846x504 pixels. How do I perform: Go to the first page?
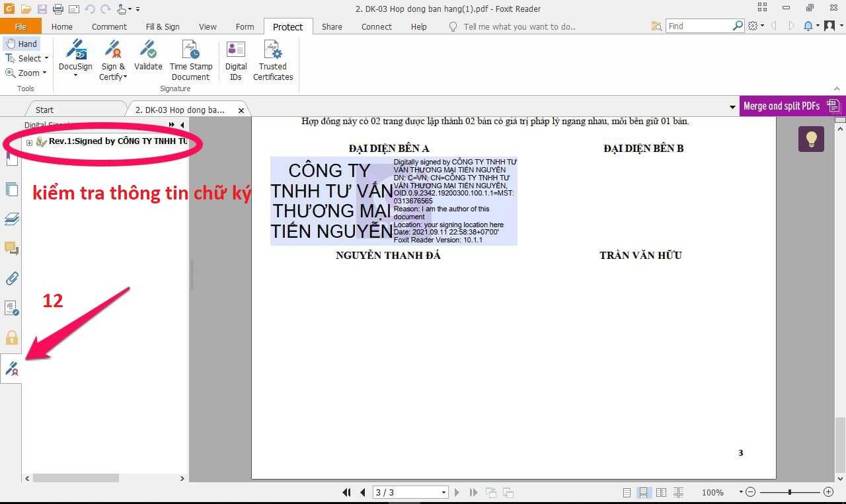pyautogui.click(x=346, y=492)
